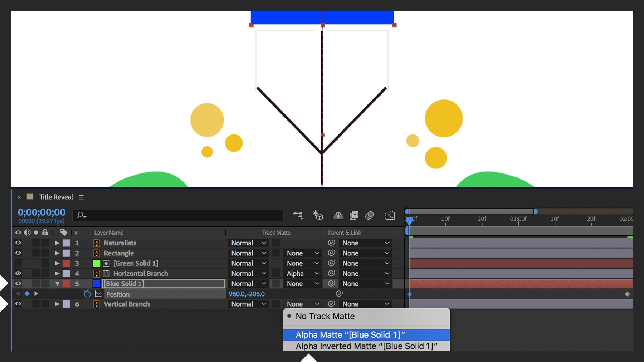Toggle visibility of the Vertical Branch layer
Screen dimensions: 644x362
click(x=19, y=304)
